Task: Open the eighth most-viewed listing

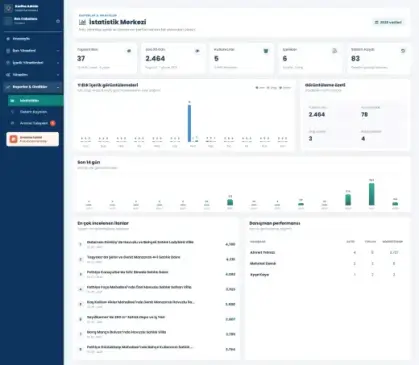Action: pyautogui.click(x=157, y=349)
